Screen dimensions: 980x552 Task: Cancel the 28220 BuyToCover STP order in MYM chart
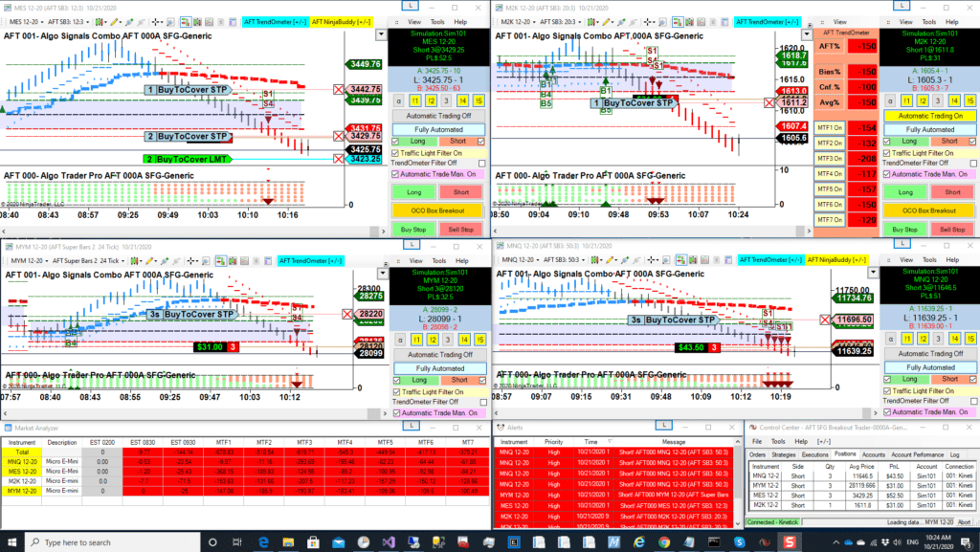point(347,314)
